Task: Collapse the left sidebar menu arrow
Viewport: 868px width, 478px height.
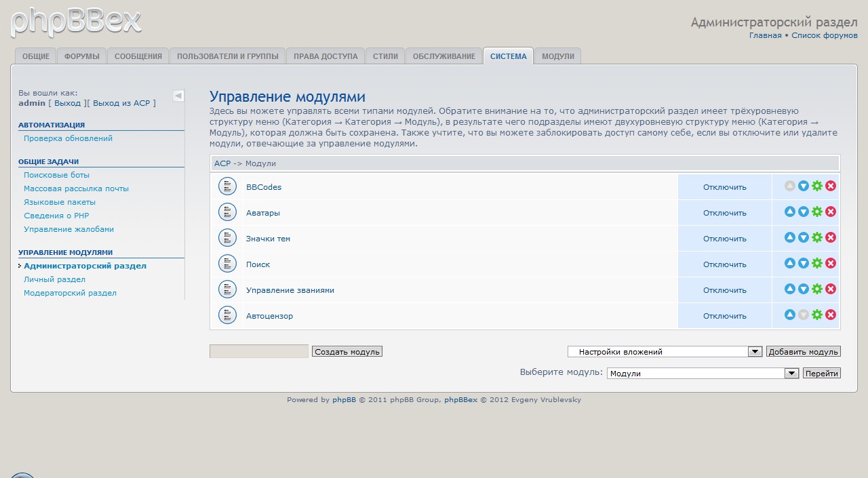Action: (178, 96)
